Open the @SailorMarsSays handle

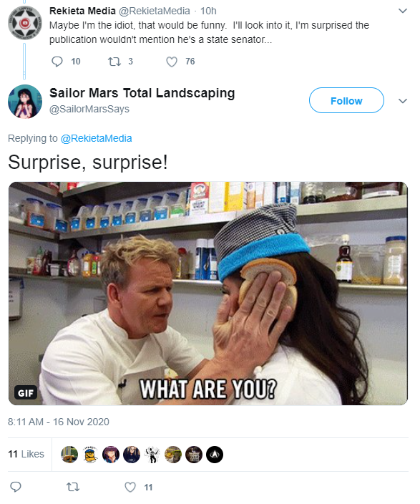click(x=89, y=109)
